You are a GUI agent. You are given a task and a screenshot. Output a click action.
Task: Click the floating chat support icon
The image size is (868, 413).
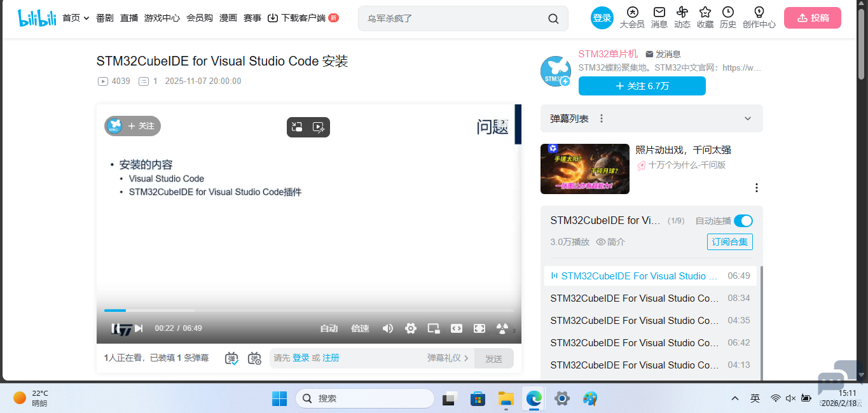pyautogui.click(x=839, y=377)
